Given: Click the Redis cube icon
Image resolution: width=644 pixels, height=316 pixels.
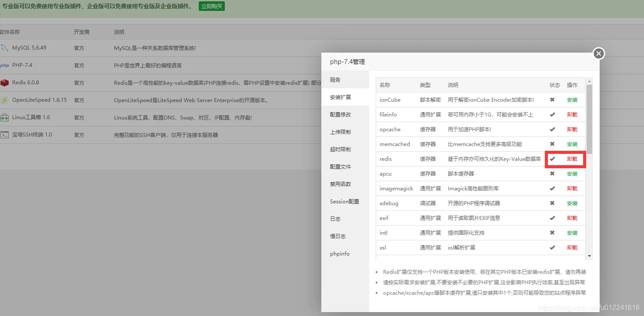Looking at the screenshot, I should pyautogui.click(x=4, y=83).
